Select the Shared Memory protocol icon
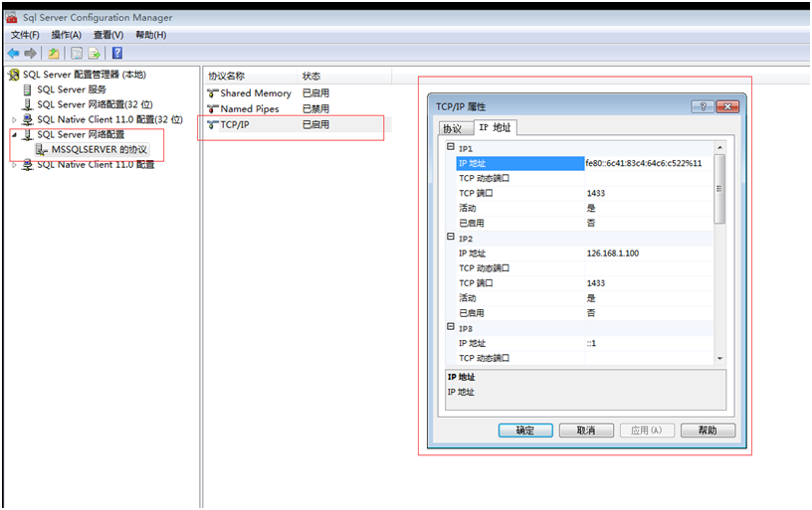 tap(212, 93)
